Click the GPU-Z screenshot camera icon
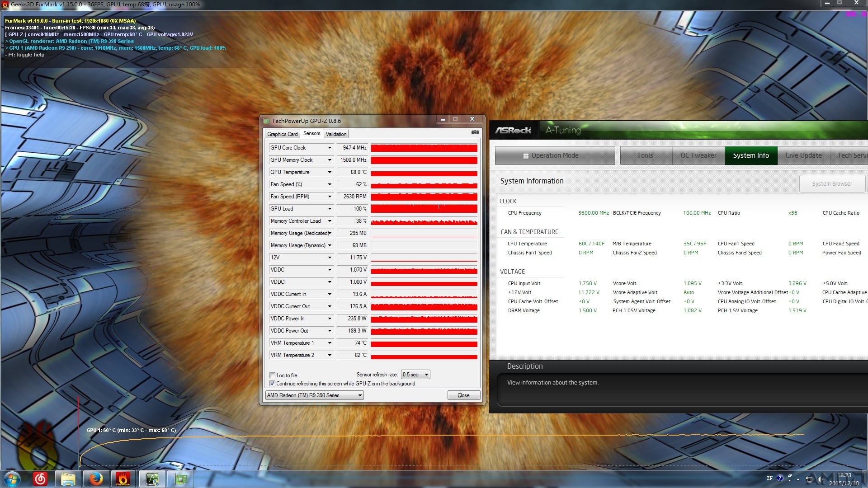The image size is (868, 488). click(x=475, y=132)
